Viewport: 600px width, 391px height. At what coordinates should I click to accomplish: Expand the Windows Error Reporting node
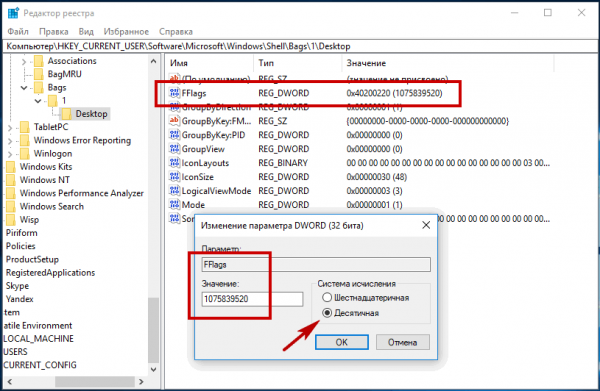click(x=10, y=141)
